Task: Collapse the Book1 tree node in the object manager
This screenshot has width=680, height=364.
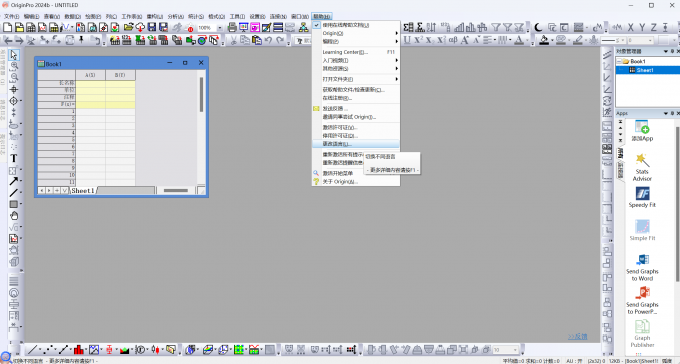Action: pyautogui.click(x=619, y=62)
